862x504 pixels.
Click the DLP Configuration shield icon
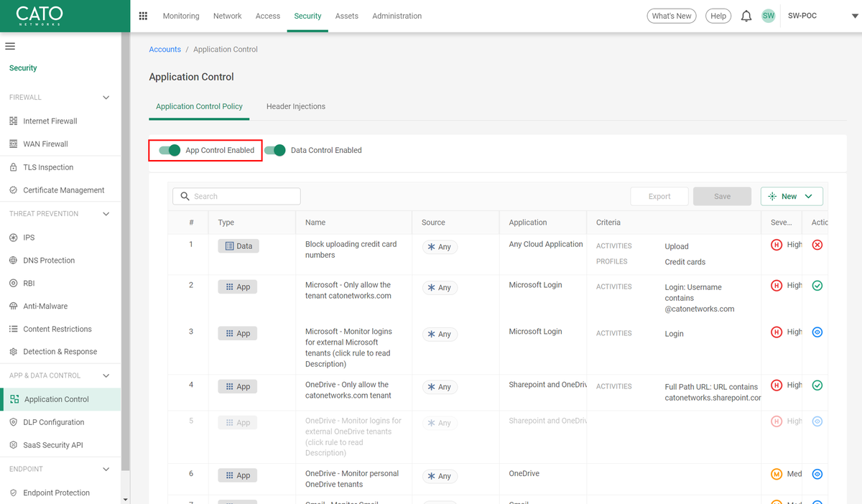point(14,422)
